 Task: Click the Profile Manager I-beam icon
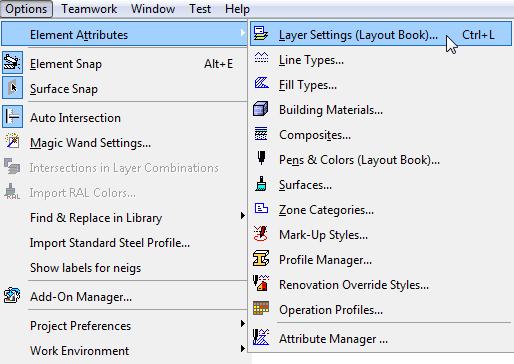261,258
